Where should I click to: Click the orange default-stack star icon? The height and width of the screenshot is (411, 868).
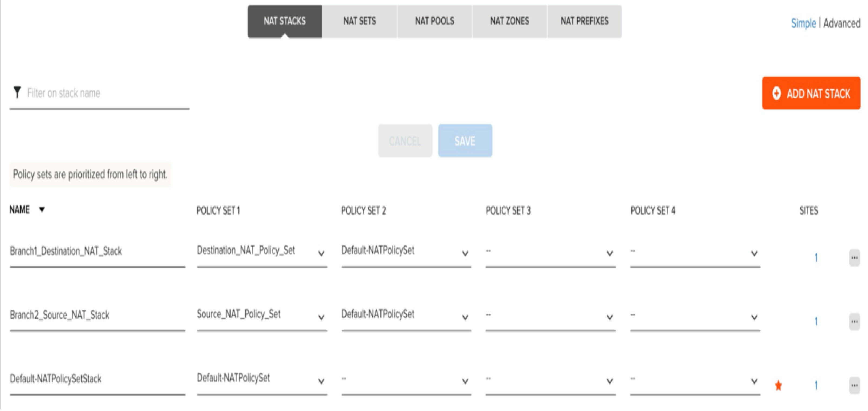[778, 385]
